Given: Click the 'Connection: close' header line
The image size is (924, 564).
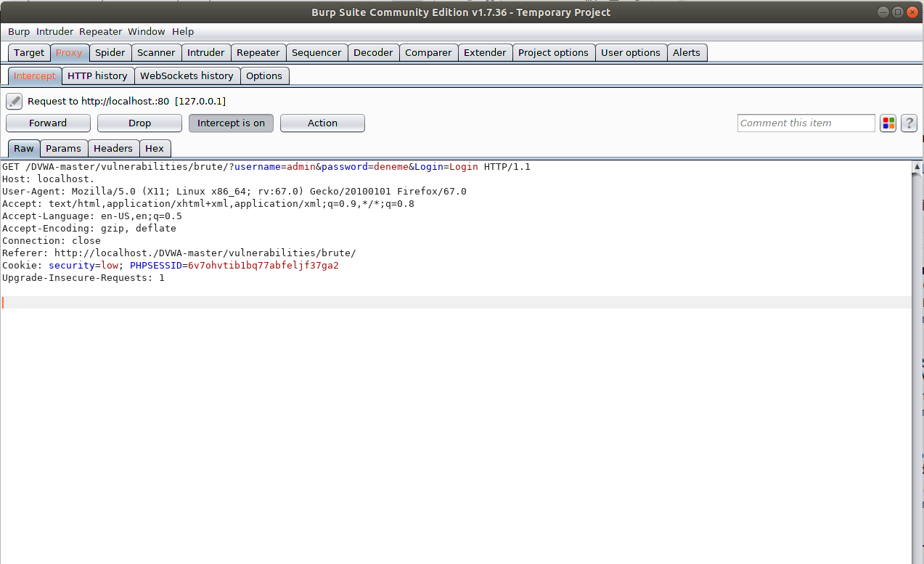Looking at the screenshot, I should [52, 241].
